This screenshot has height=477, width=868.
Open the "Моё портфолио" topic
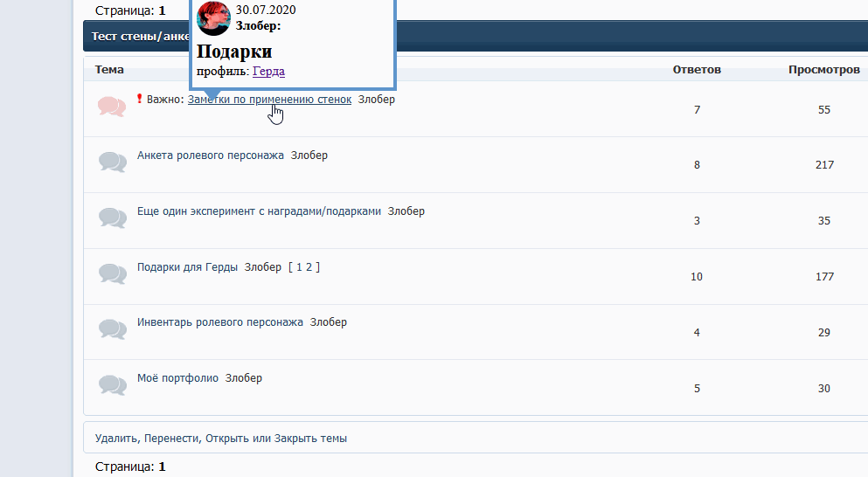coord(177,378)
